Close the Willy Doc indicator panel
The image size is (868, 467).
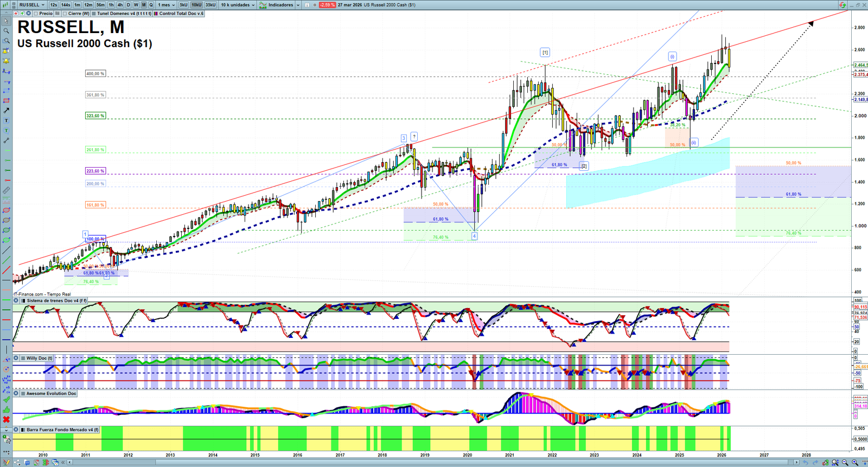(x=16, y=358)
